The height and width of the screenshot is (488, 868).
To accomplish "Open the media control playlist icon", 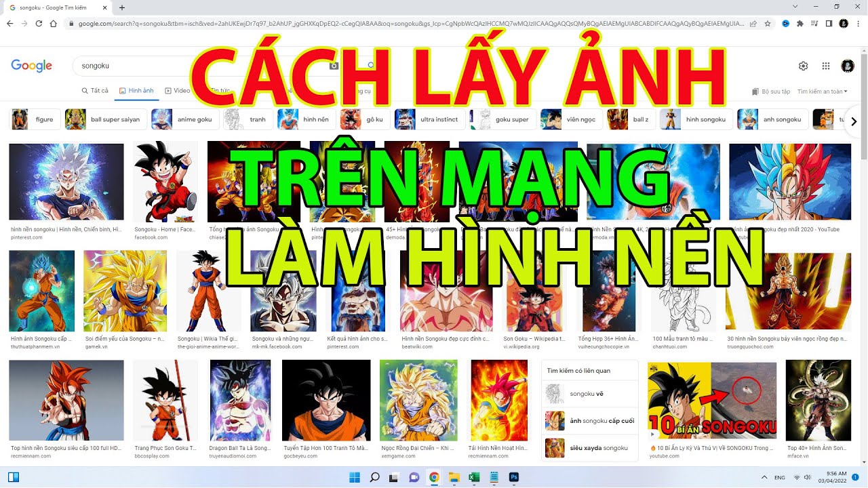I will point(814,23).
